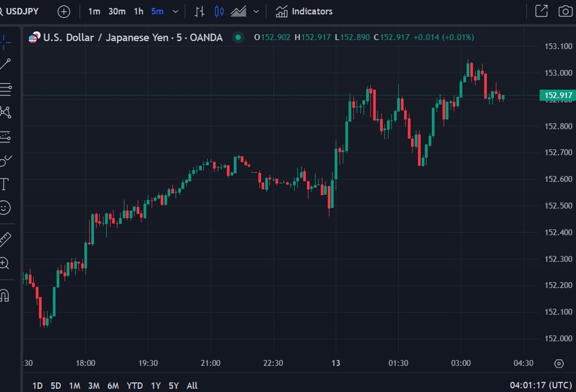The image size is (576, 392).
Task: Select the trend line drawing tool
Action: coord(5,64)
